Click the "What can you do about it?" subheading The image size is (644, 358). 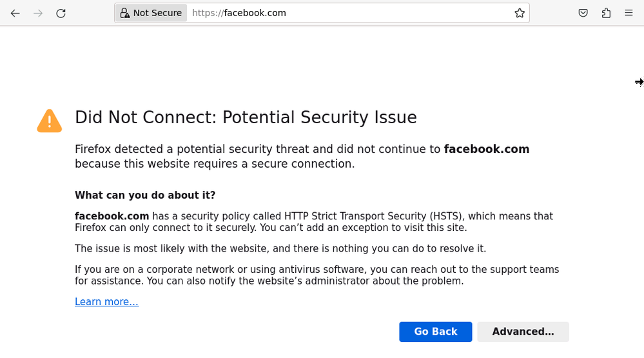click(x=145, y=195)
